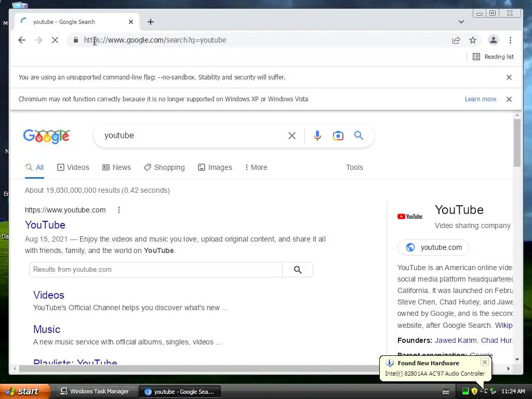Search within youtube.com button

pos(298,270)
